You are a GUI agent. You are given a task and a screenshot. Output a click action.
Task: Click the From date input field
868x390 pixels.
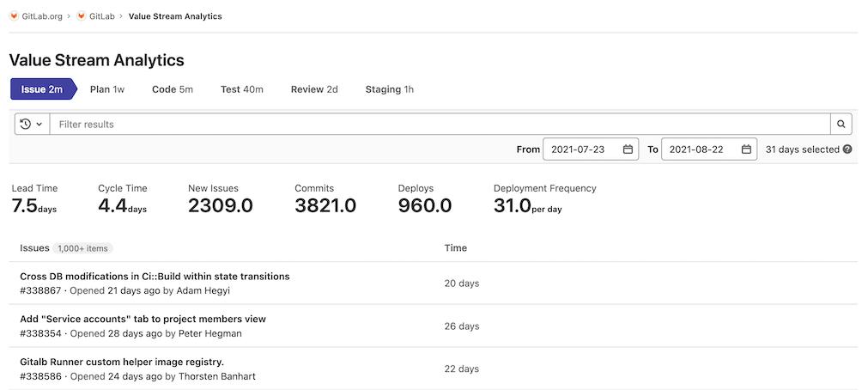click(581, 149)
